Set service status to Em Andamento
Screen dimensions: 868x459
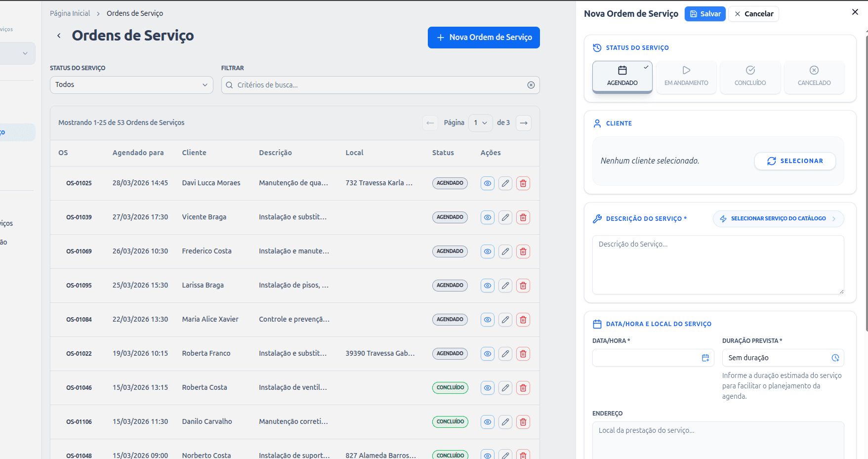click(x=686, y=77)
